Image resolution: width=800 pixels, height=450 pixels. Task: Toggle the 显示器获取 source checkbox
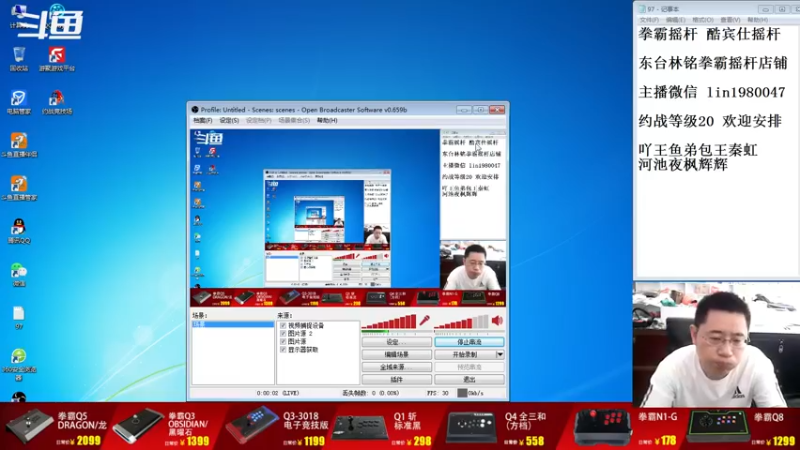(x=283, y=349)
